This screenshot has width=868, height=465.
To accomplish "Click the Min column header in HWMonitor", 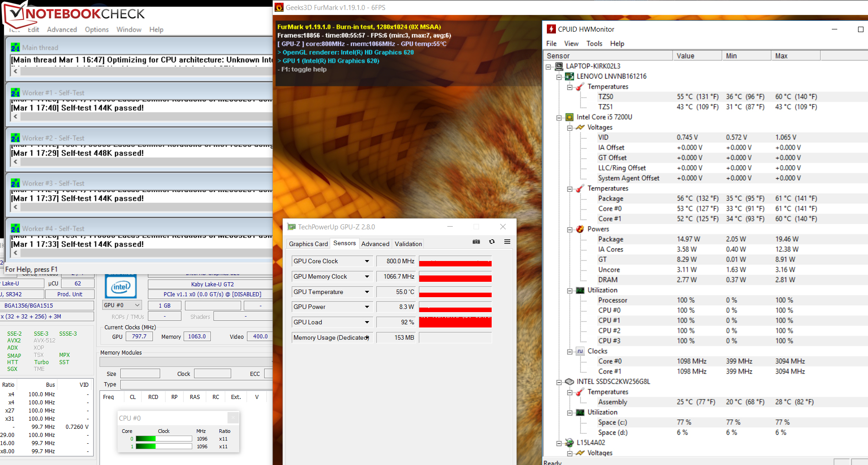I will (x=747, y=56).
